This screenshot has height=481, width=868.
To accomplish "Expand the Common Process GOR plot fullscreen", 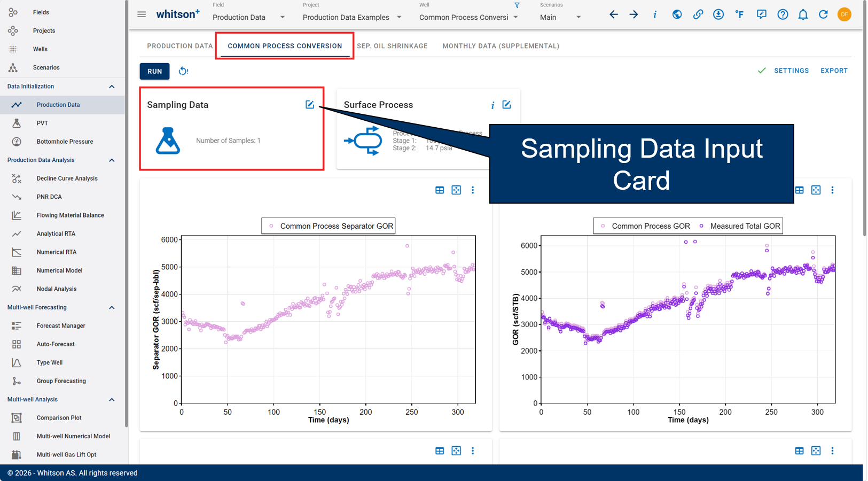I will click(x=816, y=190).
